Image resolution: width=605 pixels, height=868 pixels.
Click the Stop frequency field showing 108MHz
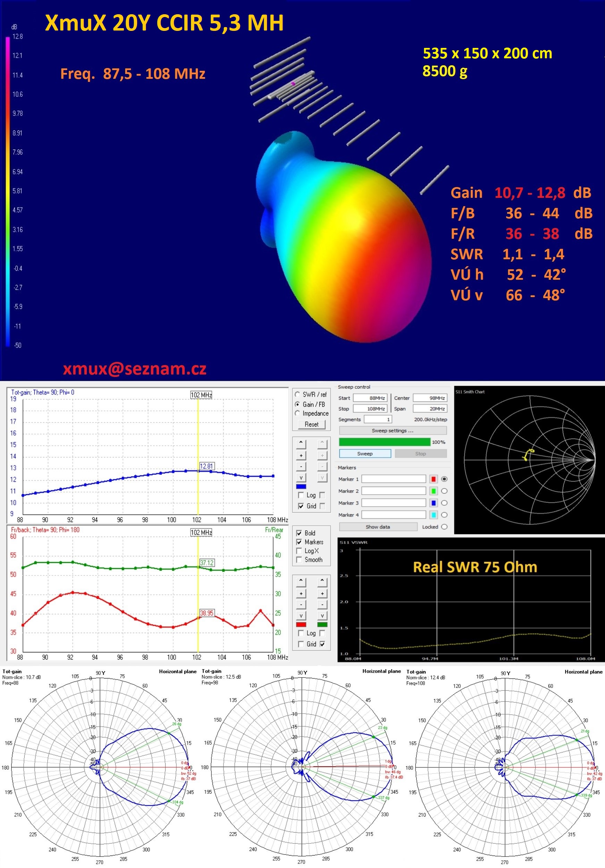[x=370, y=408]
